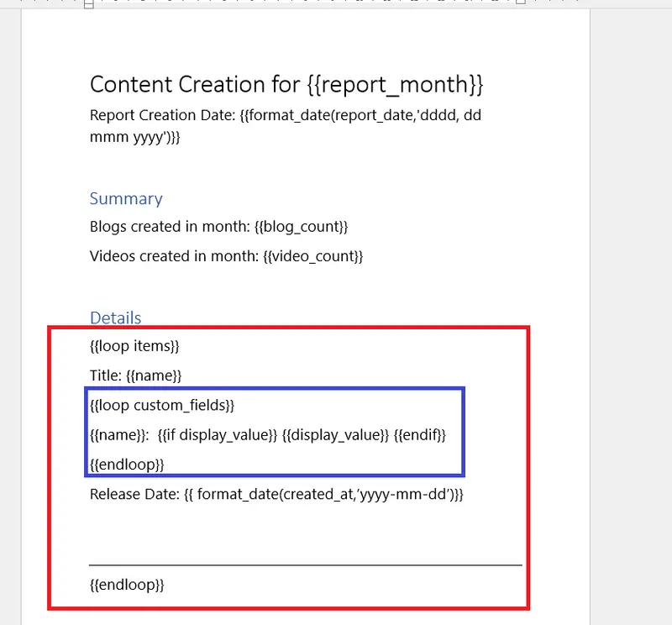
Task: Click the {{display_value}} placeholder before {{endif}}
Action: [x=335, y=435]
